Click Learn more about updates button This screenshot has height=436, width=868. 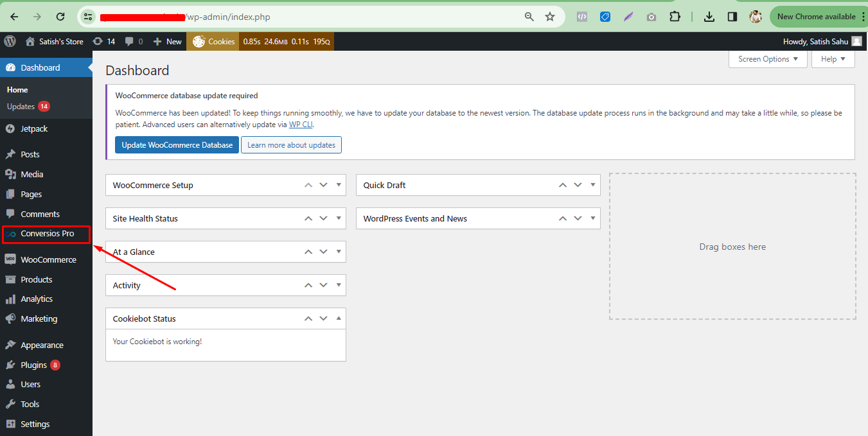pos(292,145)
